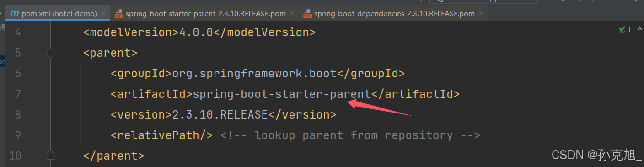Image resolution: width=644 pixels, height=167 pixels.
Task: Click the opening <parent> tag
Action: coord(110,53)
